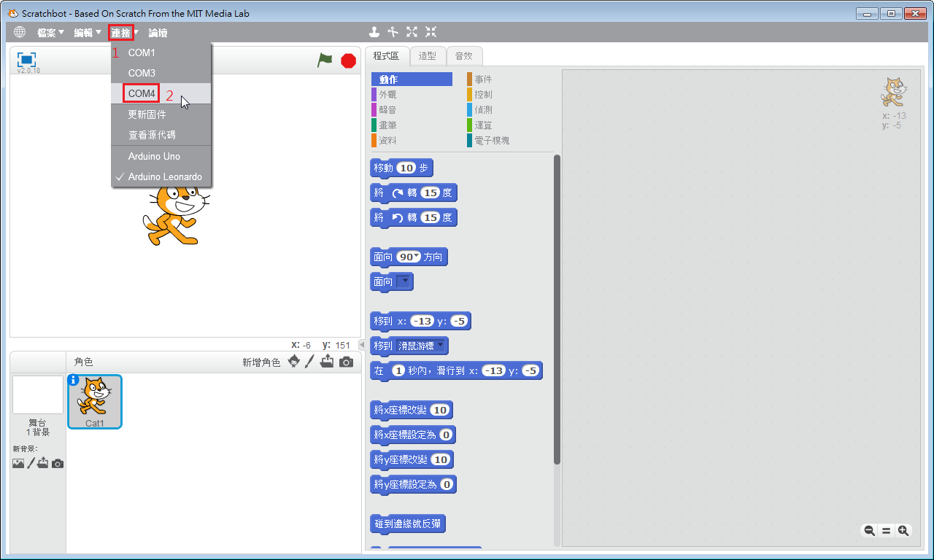
Task: Click degrees field in clockwise turn block
Action: [431, 192]
